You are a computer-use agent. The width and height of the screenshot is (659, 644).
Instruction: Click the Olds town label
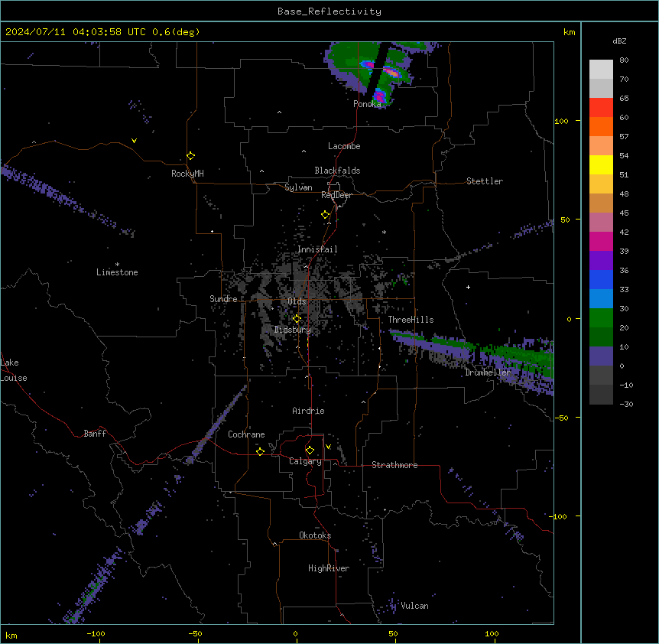click(297, 301)
